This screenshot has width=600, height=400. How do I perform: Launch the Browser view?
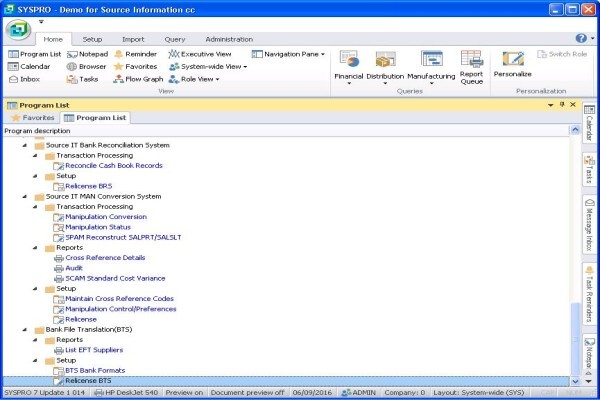click(86, 67)
